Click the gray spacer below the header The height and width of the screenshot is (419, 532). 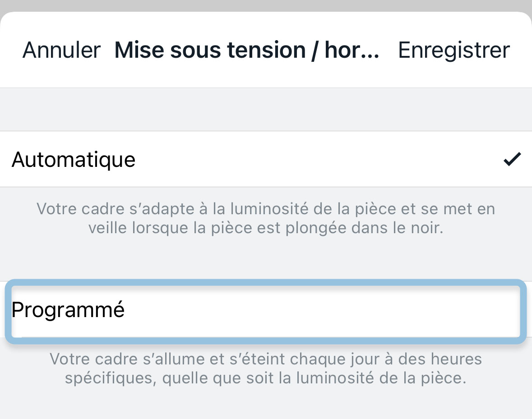[x=266, y=110]
